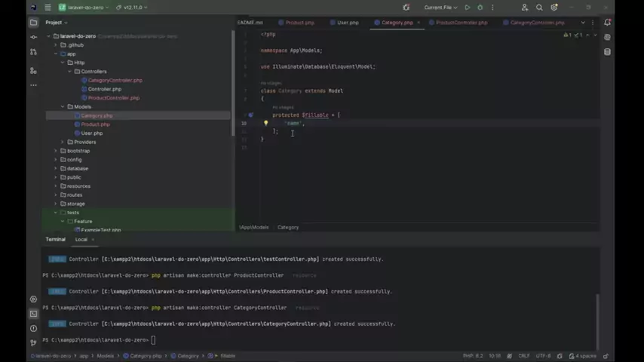Click the 4 spaces indent status widget
Screen dimensions: 644x362
[x=584, y=356]
